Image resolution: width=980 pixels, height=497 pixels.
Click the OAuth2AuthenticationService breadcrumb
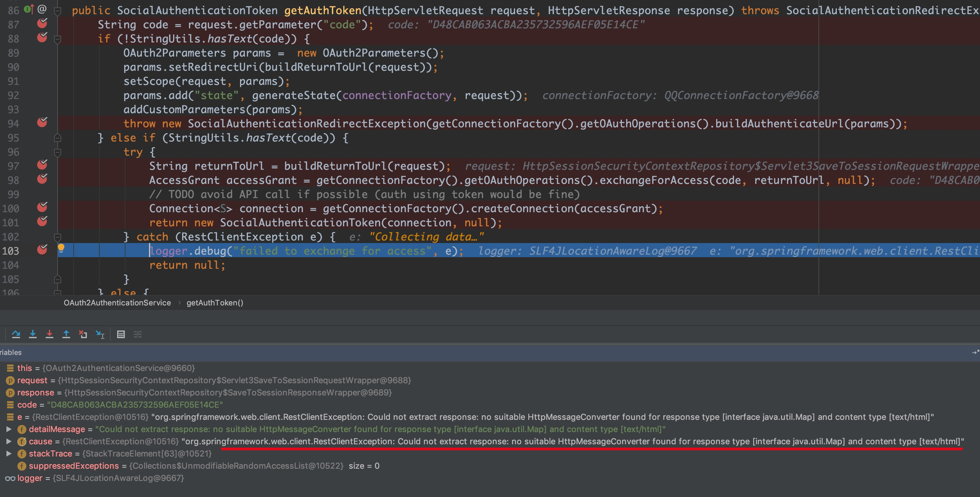tap(117, 303)
